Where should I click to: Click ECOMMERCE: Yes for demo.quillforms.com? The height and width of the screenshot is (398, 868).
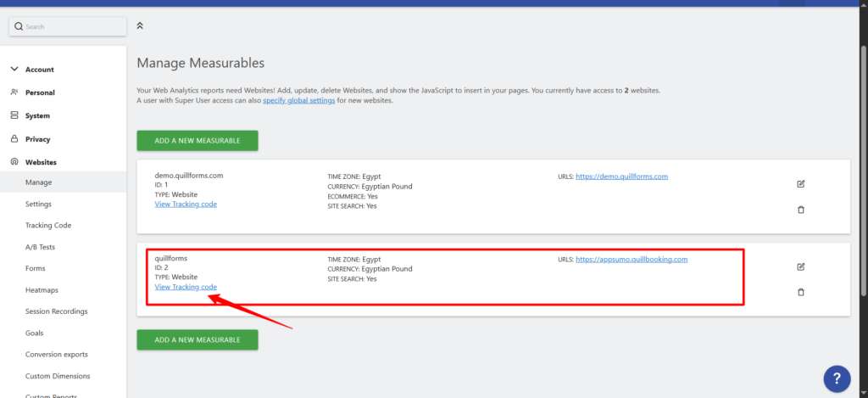pyautogui.click(x=352, y=196)
